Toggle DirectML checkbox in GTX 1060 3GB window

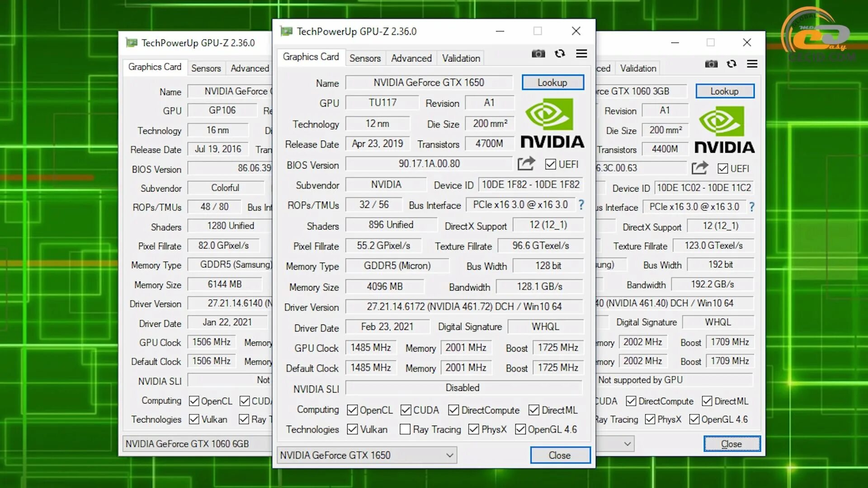(x=707, y=401)
